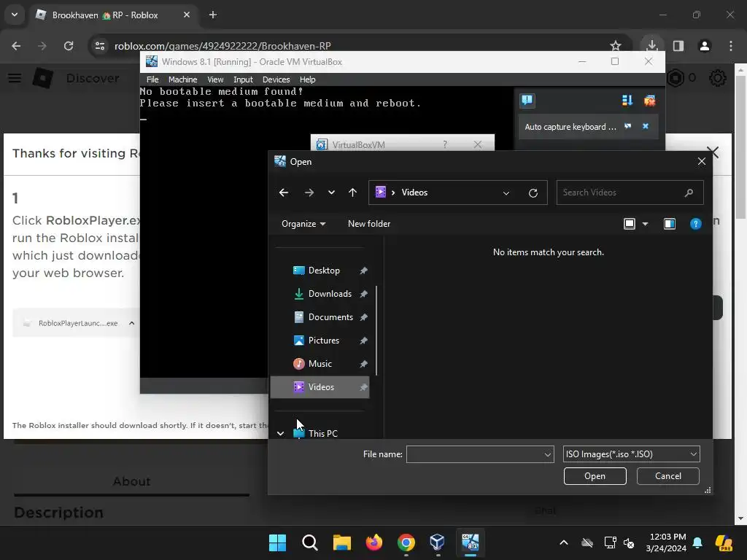
Task: Open VirtualBox Manager taskbar icon
Action: tap(437, 542)
